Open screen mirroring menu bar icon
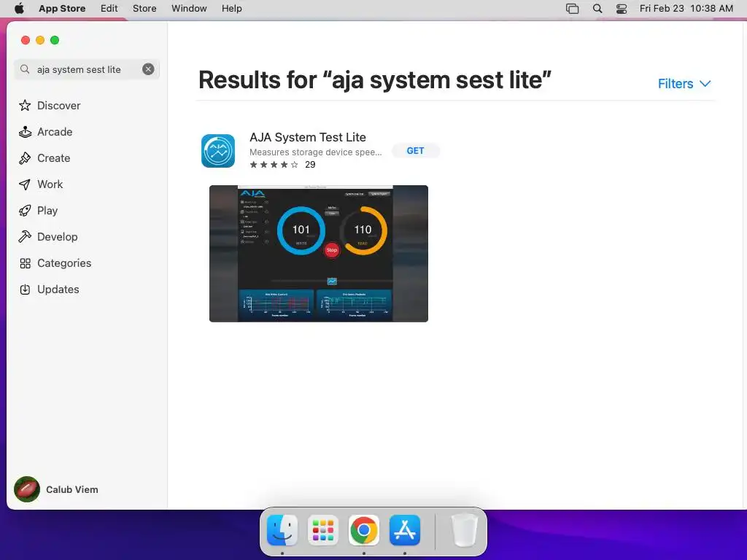 click(572, 8)
